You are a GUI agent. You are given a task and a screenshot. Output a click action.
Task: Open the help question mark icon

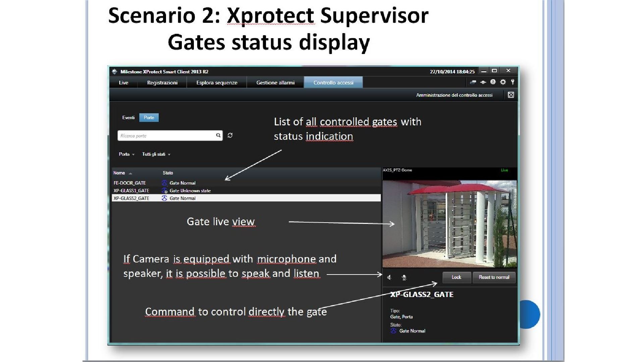[493, 82]
